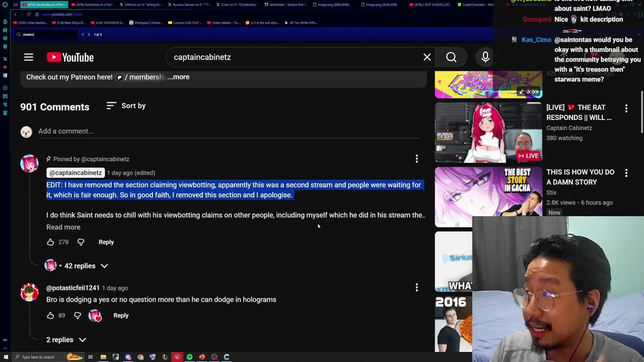This screenshot has width=644, height=362.
Task: Open the '40 Tax Write-Offs' bookmark
Action: pos(301,23)
